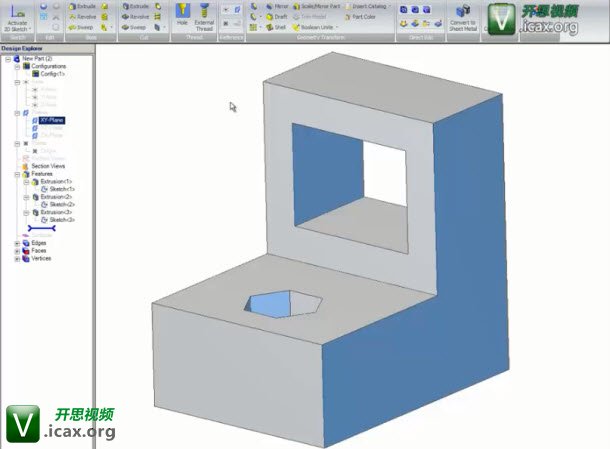The width and height of the screenshot is (610, 449).
Task: Collapse the Extrusion<1> node
Action: click(26, 182)
